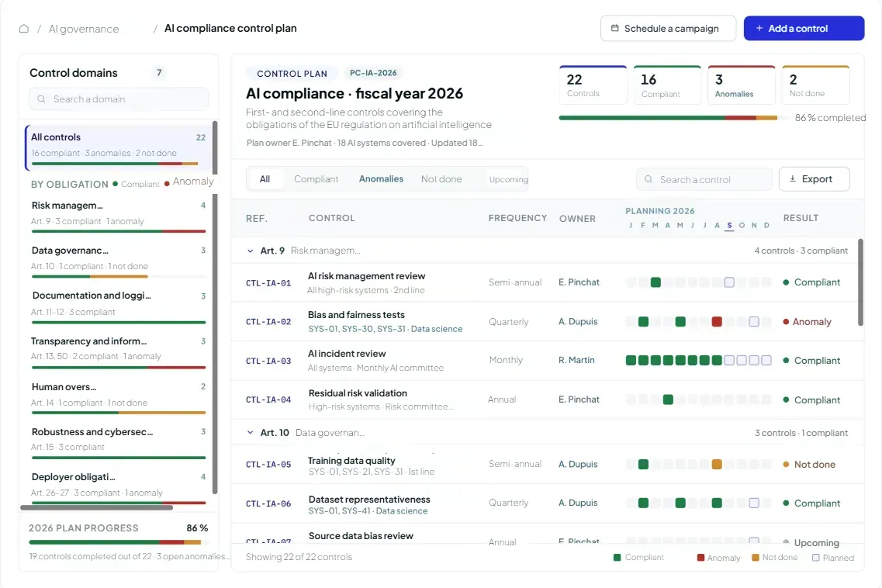Select the Risk management domain
Screen dimensions: 882x588
[x=118, y=215]
